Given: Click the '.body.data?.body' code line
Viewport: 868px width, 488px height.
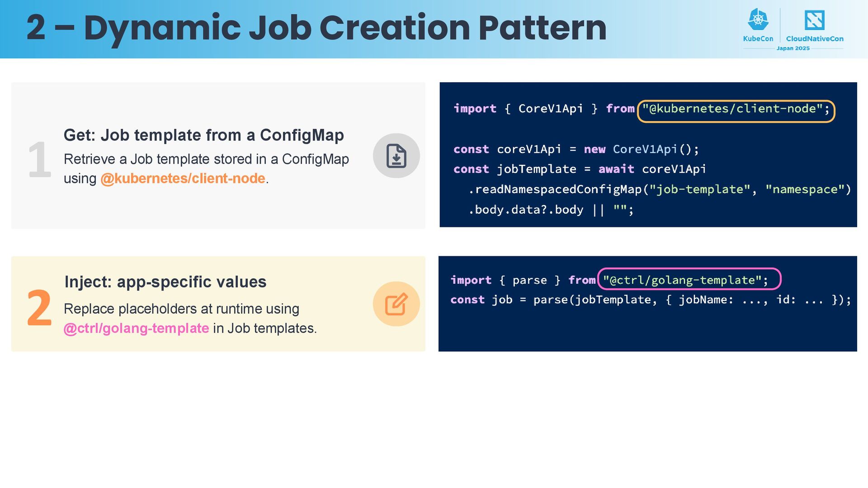Looking at the screenshot, I should coord(551,210).
